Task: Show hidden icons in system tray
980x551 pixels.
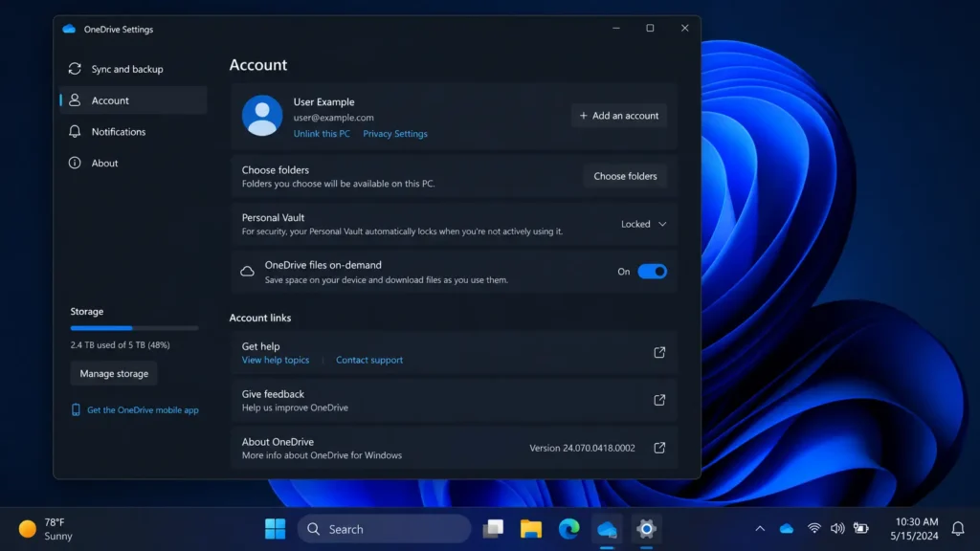Action: click(760, 528)
